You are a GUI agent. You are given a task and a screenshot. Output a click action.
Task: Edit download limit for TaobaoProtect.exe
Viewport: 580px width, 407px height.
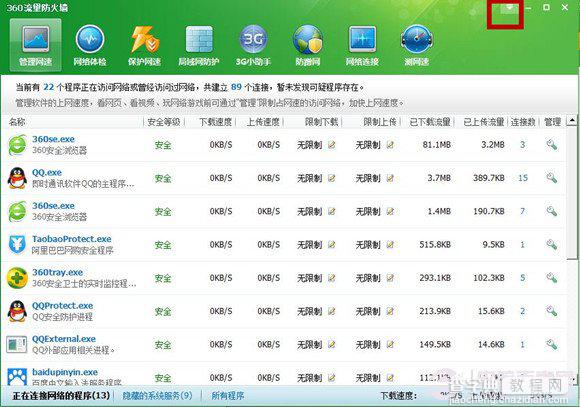pyautogui.click(x=331, y=245)
